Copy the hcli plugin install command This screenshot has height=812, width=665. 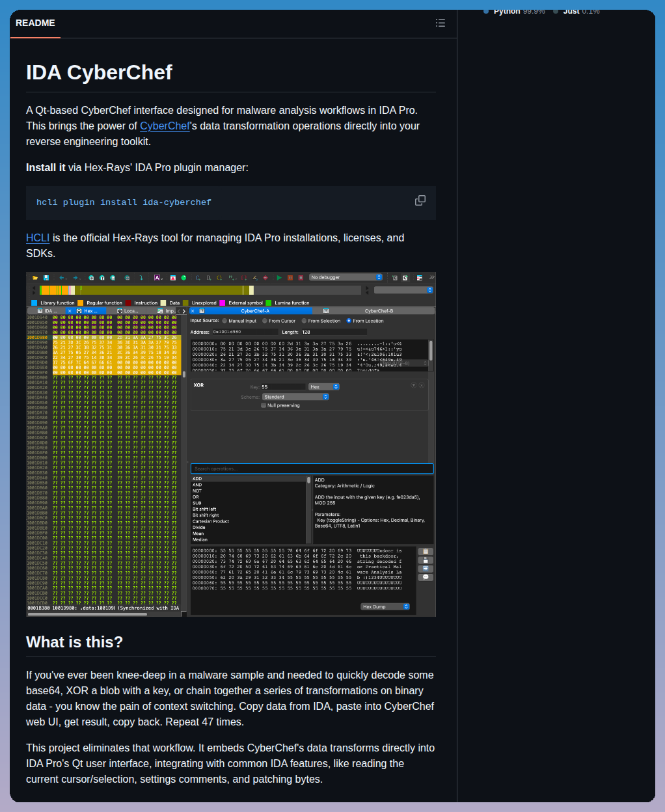(x=420, y=200)
